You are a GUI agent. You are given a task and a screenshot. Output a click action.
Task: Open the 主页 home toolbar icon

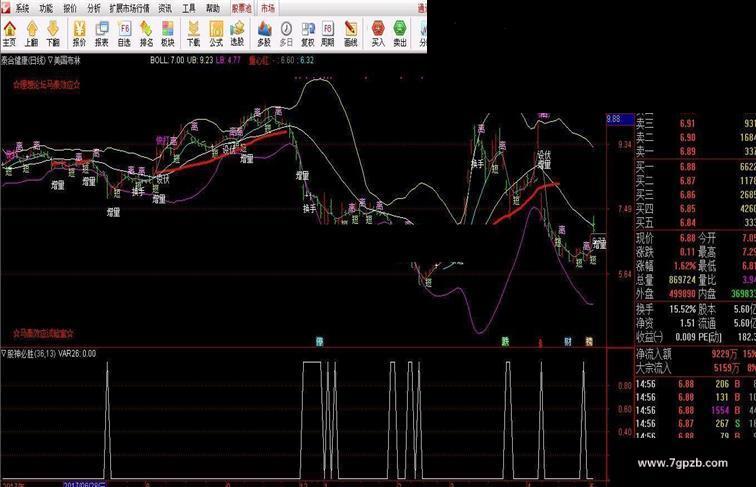pos(9,33)
